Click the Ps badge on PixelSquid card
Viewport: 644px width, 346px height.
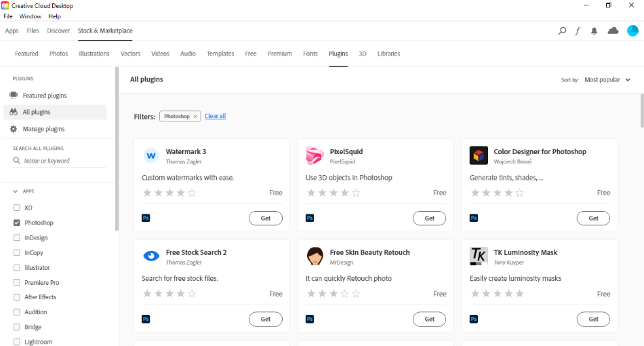[310, 218]
